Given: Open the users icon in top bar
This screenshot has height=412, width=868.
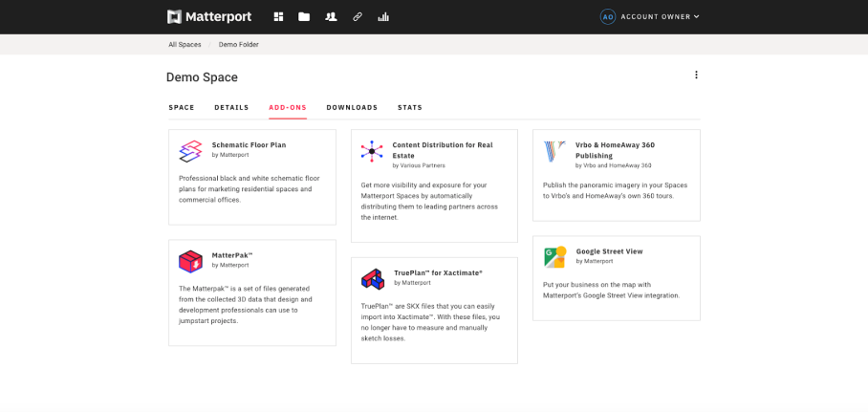Looking at the screenshot, I should coord(331,16).
